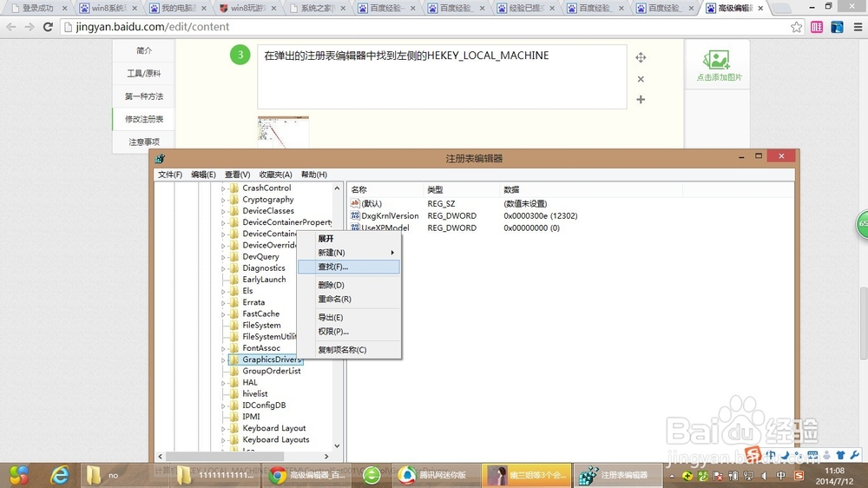
Task: Select the Errata folder icon
Action: click(x=234, y=302)
